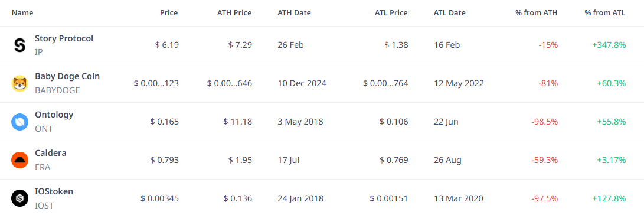Sort by ATL Price column header

click(x=391, y=13)
